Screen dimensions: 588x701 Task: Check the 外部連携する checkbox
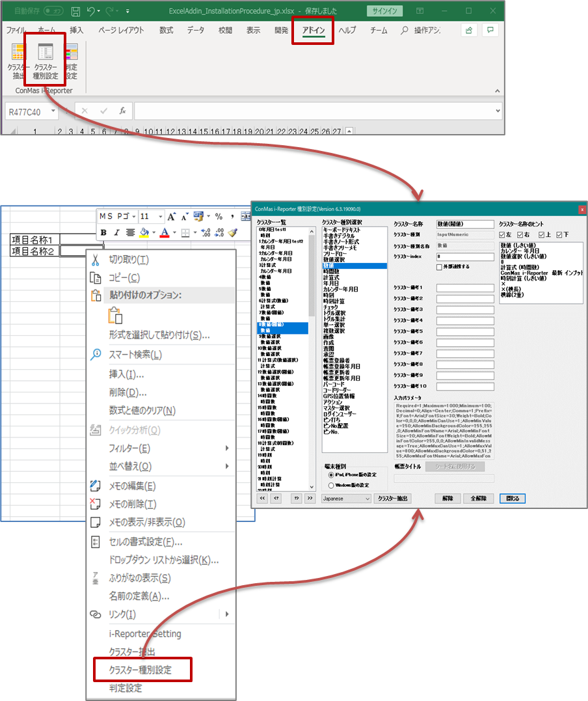440,267
